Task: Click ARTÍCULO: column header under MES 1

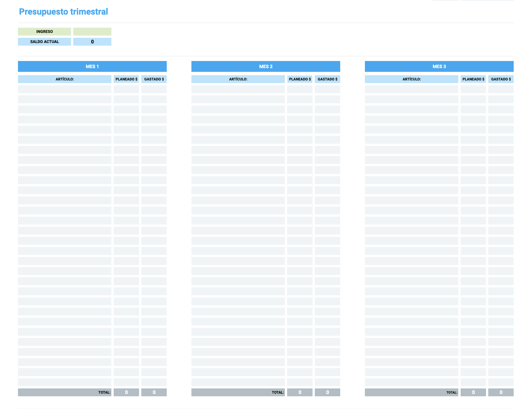Action: pyautogui.click(x=65, y=79)
